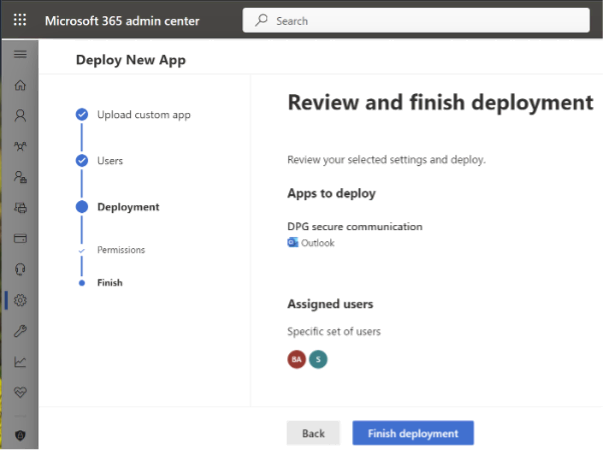Open Settings gear icon in sidebar
604x450 pixels.
pyautogui.click(x=20, y=300)
